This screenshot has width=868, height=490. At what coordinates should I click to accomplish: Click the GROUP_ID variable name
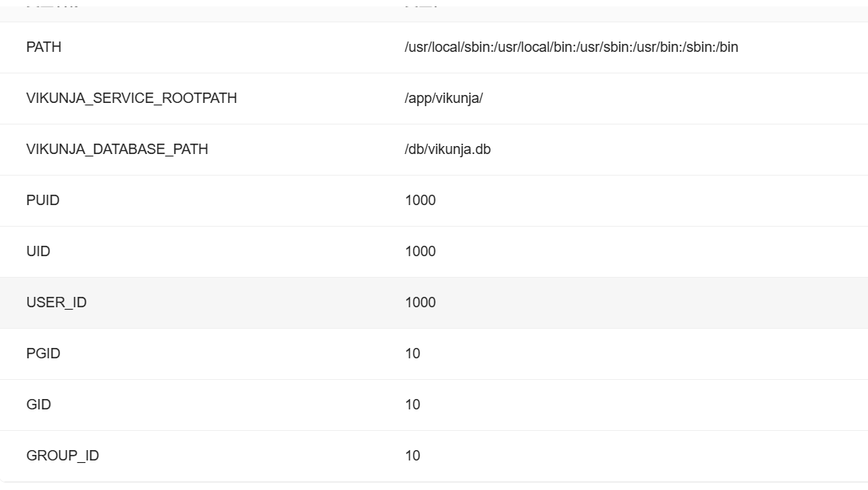point(63,456)
